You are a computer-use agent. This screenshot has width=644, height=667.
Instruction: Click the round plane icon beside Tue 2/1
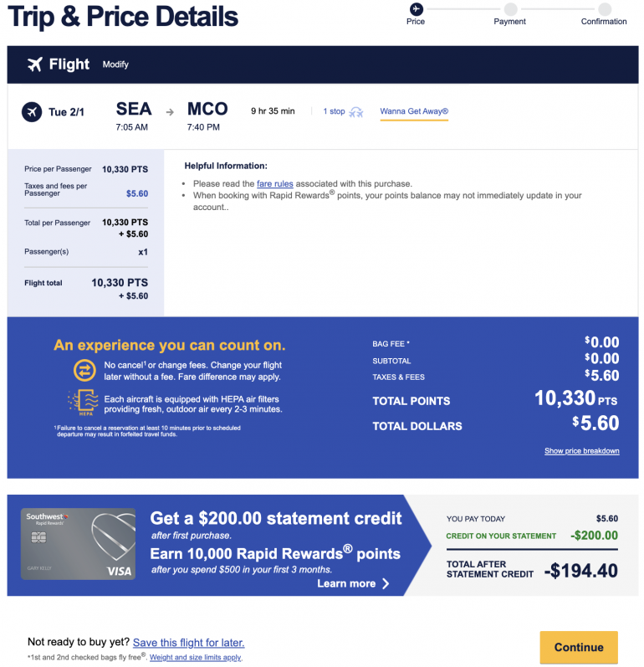[31, 111]
